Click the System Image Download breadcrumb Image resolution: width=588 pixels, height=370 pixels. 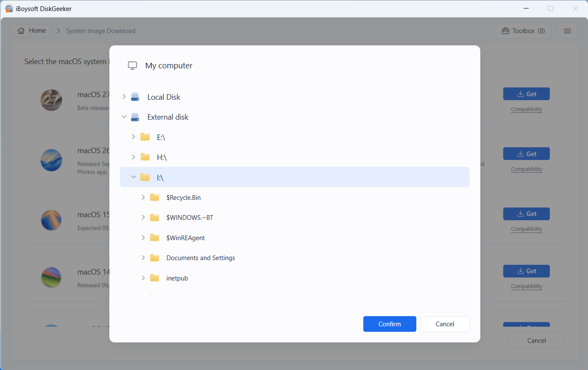tap(100, 31)
